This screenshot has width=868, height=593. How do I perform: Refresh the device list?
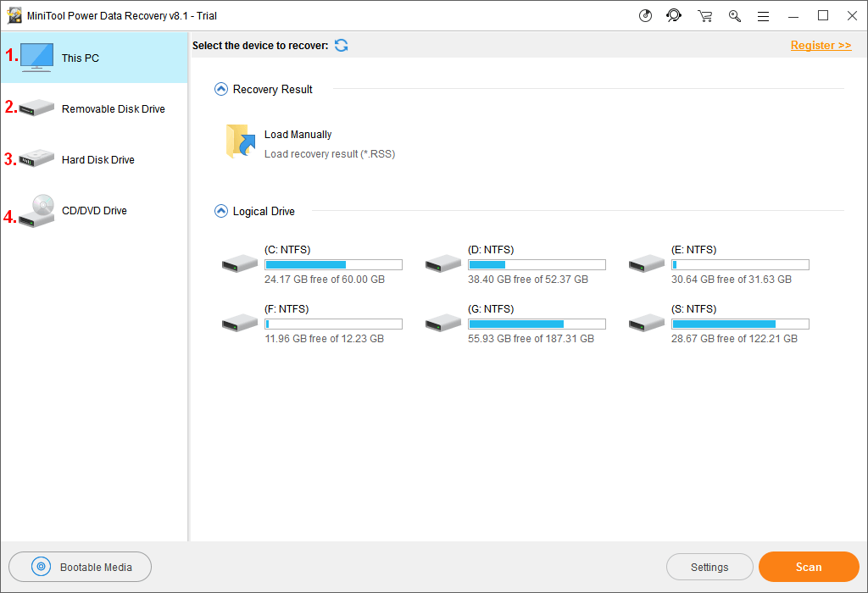click(x=341, y=45)
